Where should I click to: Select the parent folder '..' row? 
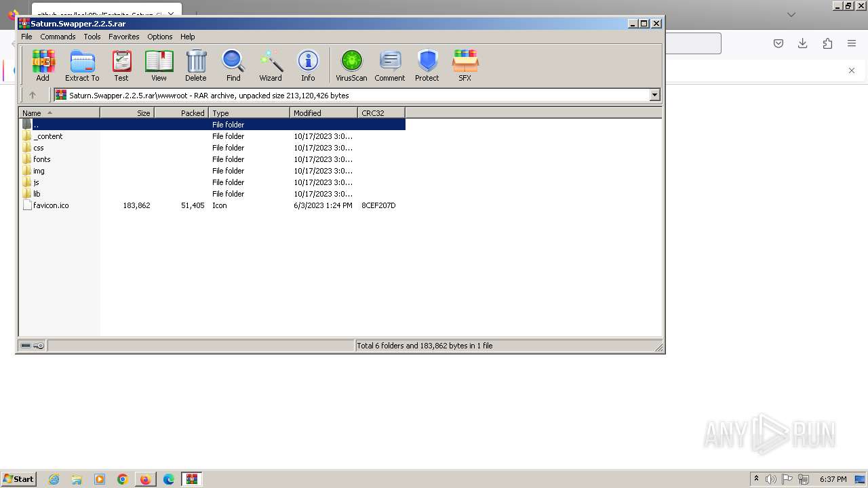pos(212,125)
